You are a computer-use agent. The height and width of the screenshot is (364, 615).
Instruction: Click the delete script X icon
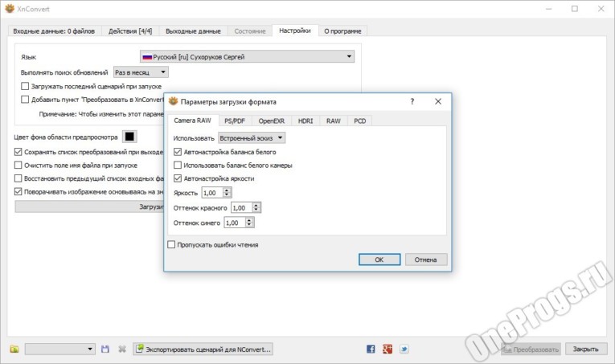pyautogui.click(x=122, y=349)
